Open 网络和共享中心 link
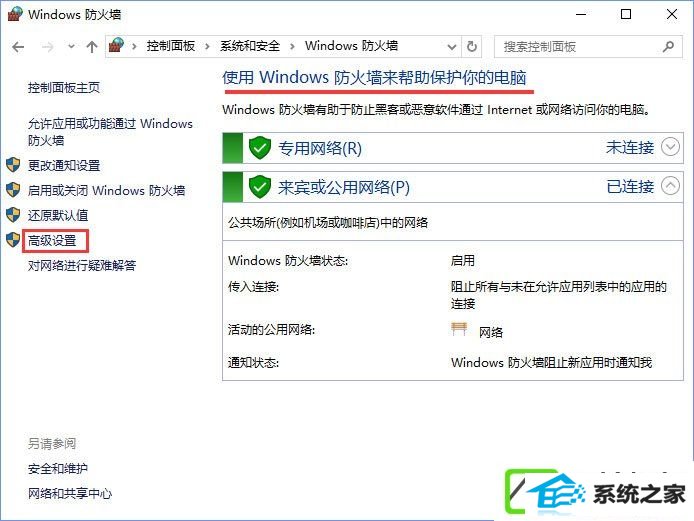694x521 pixels. 70,494
